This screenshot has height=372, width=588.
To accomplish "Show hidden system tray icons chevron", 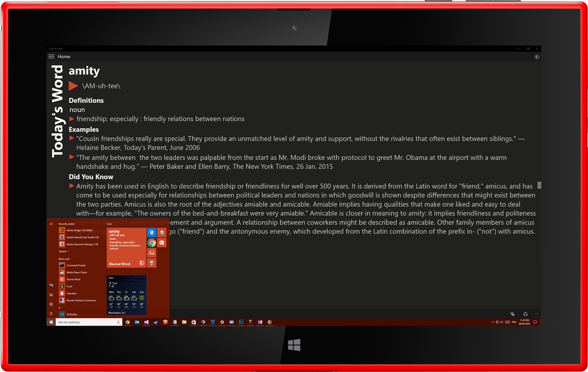I will click(x=492, y=322).
